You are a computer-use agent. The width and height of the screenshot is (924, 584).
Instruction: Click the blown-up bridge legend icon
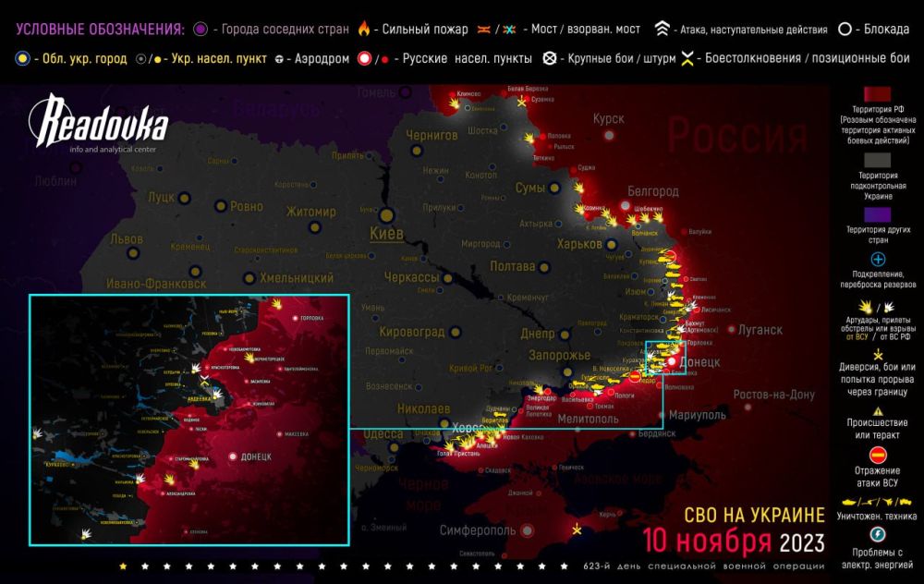pyautogui.click(x=507, y=27)
